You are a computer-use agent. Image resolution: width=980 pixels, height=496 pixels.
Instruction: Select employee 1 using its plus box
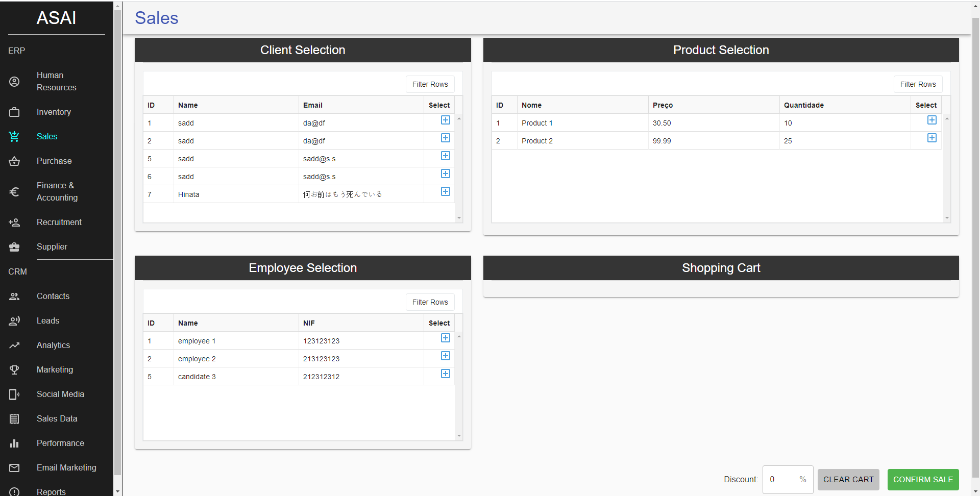(x=445, y=338)
